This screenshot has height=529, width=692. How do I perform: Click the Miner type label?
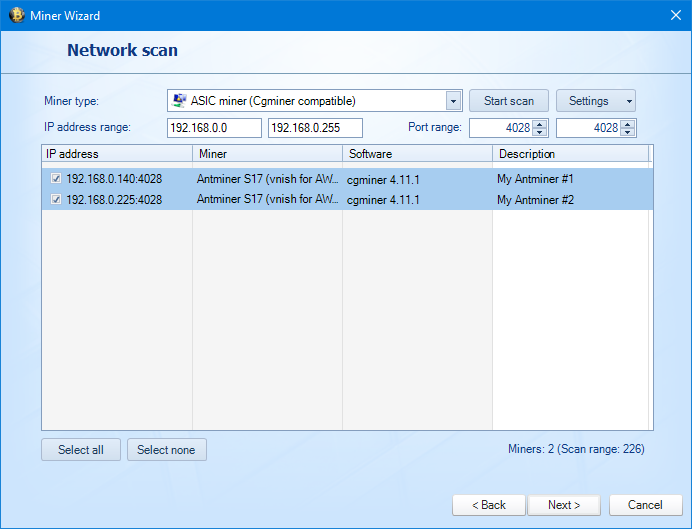(71, 101)
